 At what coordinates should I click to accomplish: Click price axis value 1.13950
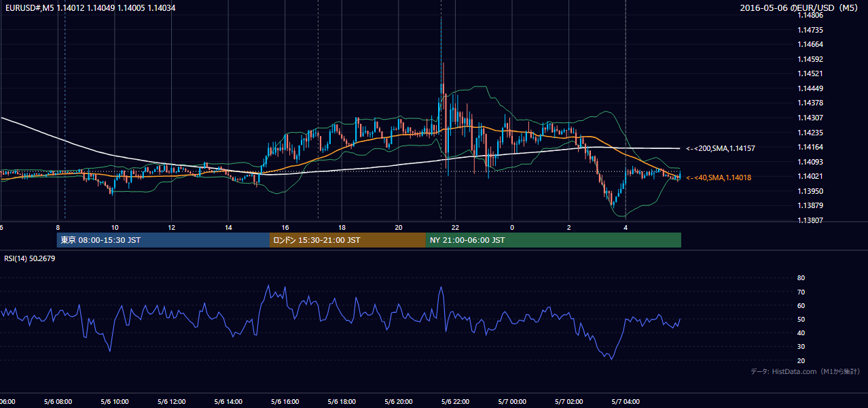[810, 191]
